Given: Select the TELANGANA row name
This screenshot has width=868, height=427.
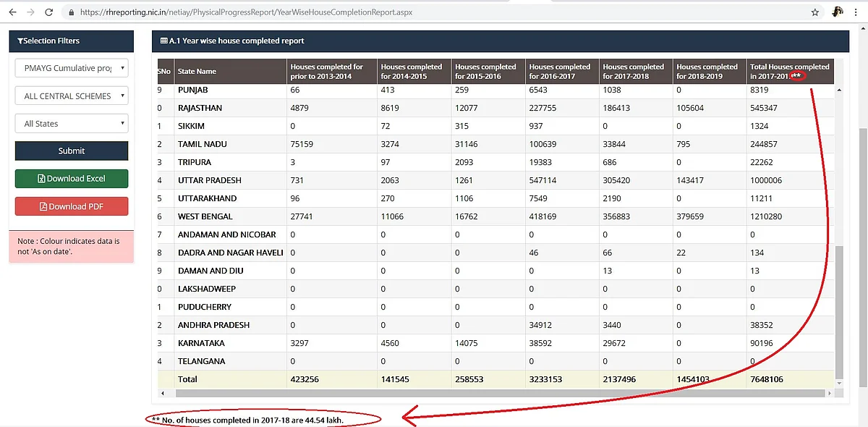Looking at the screenshot, I should [202, 361].
